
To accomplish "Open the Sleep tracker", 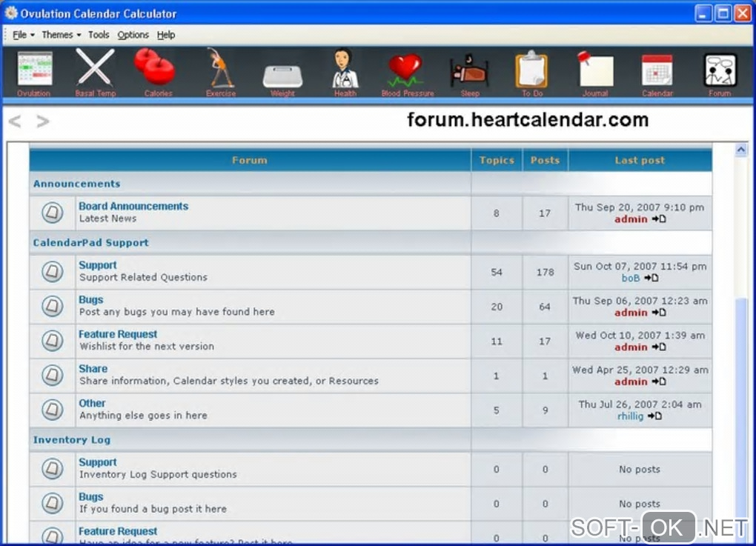I will 470,76.
